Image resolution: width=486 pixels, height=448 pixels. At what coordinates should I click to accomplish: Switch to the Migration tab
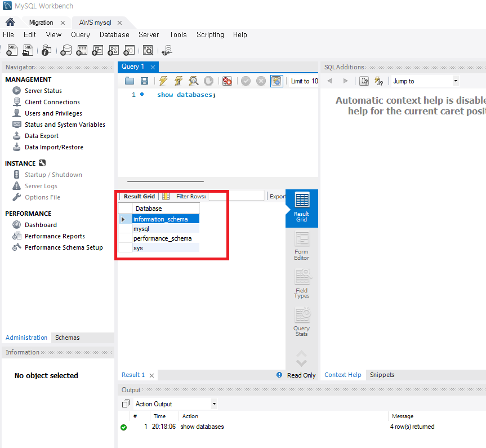pyautogui.click(x=41, y=23)
